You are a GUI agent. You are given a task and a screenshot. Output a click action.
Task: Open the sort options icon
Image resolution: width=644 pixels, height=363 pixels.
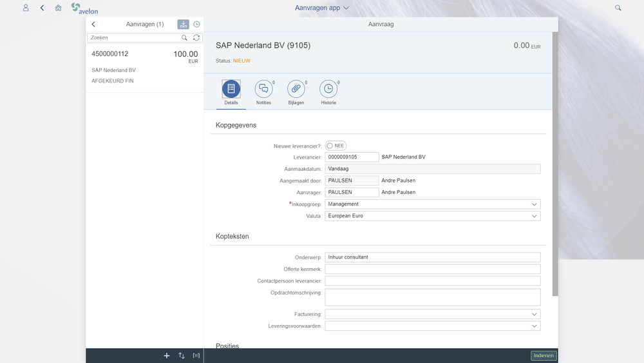182,356
